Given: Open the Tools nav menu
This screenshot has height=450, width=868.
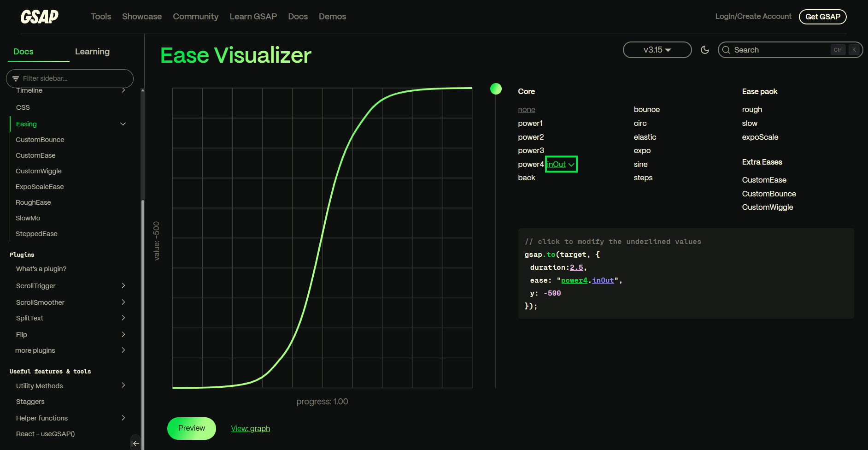Looking at the screenshot, I should [x=101, y=17].
